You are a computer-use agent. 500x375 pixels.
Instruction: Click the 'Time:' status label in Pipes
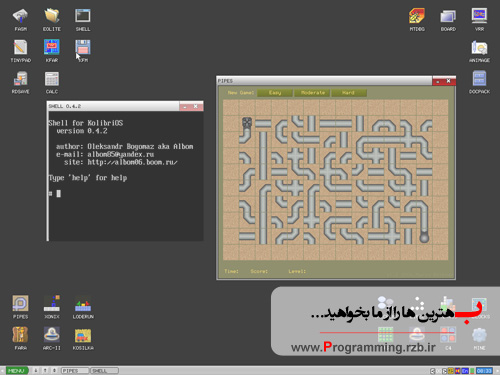point(231,271)
